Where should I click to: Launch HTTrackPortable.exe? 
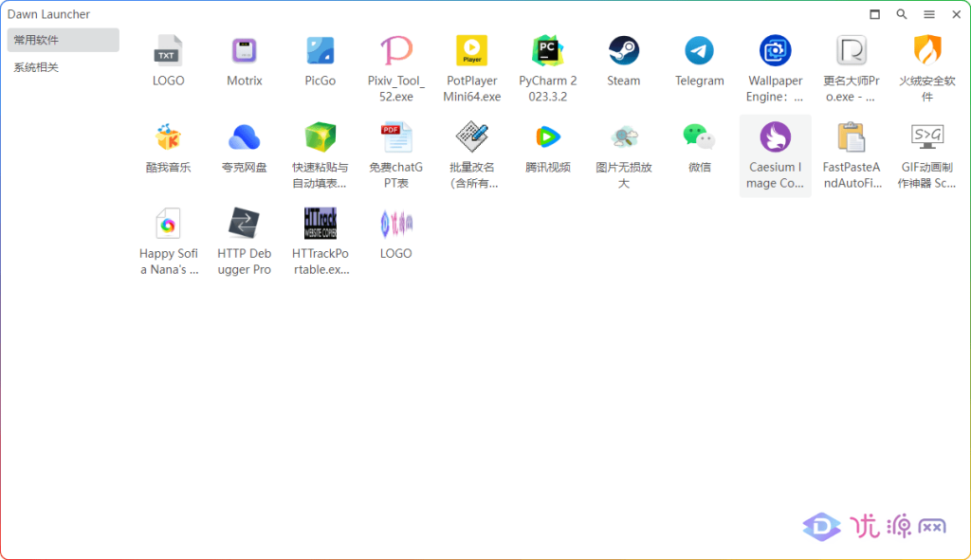pos(320,225)
